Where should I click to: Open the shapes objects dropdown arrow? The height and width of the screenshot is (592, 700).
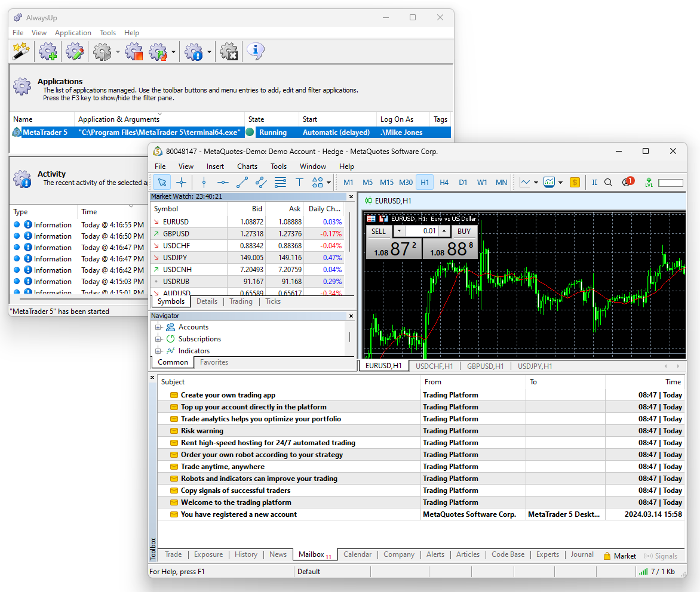[x=329, y=182]
